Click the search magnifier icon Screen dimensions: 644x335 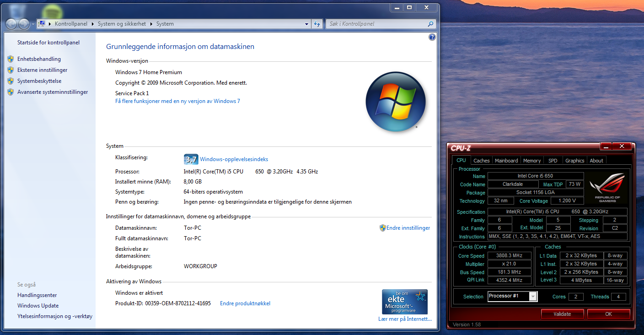(x=430, y=24)
